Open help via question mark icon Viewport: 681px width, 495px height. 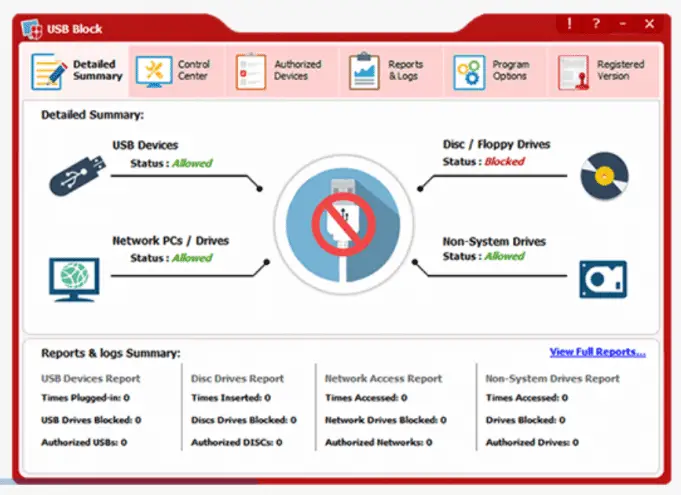tap(596, 23)
